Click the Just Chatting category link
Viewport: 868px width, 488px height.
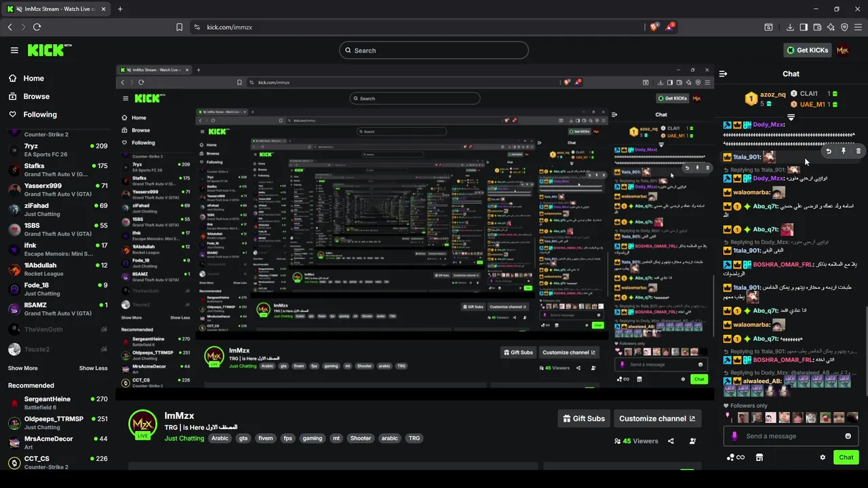click(x=184, y=439)
